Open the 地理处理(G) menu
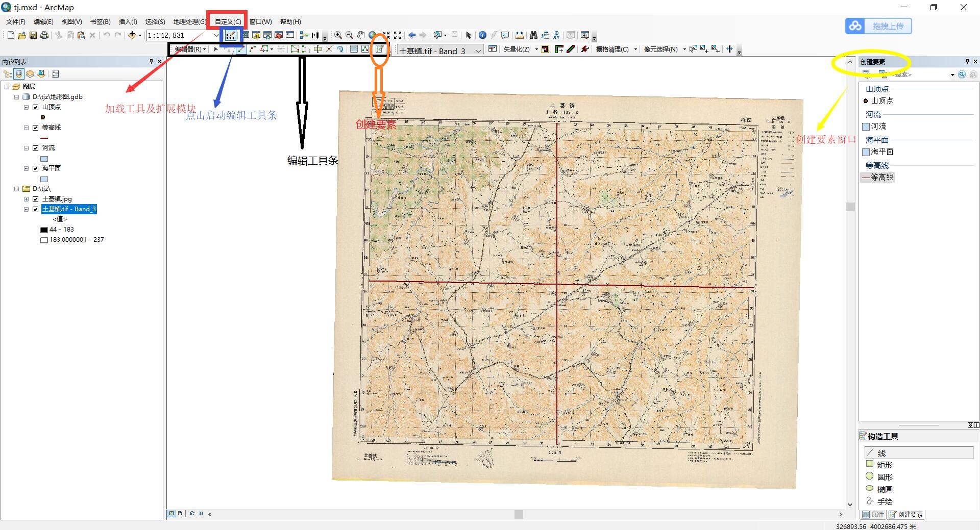 pos(189,21)
